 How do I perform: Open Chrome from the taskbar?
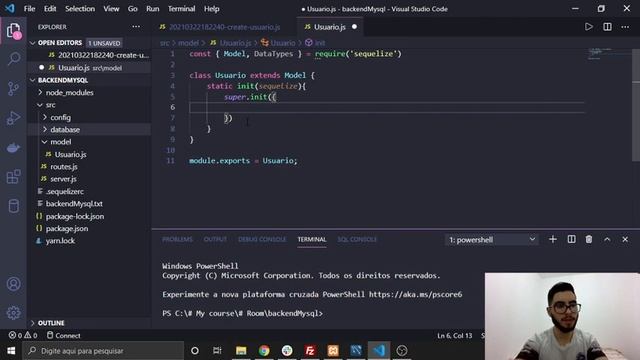point(264,351)
